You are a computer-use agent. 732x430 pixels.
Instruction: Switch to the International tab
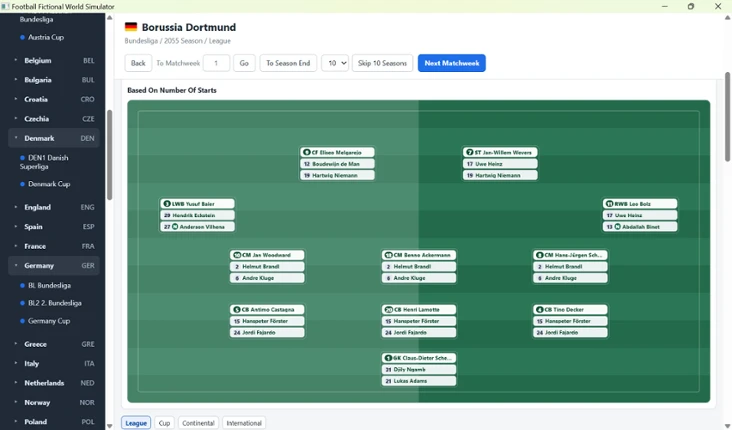point(244,423)
